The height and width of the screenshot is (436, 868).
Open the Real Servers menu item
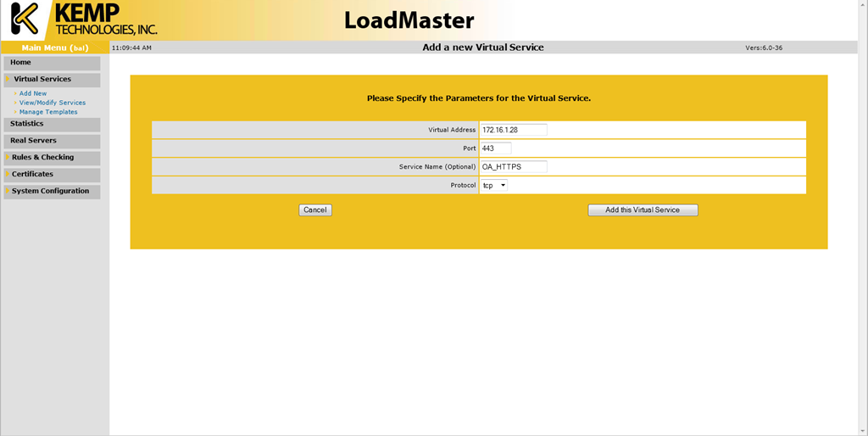52,141
